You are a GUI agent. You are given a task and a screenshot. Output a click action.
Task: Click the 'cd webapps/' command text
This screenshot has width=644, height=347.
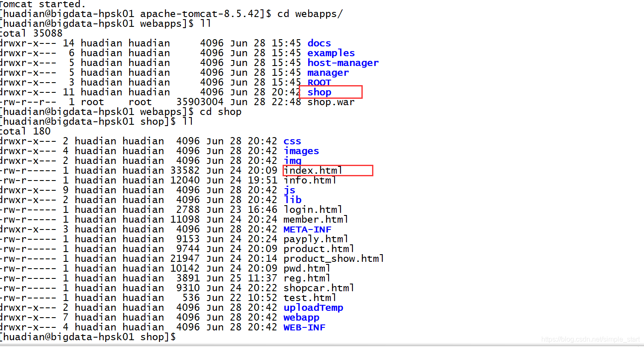coord(310,14)
